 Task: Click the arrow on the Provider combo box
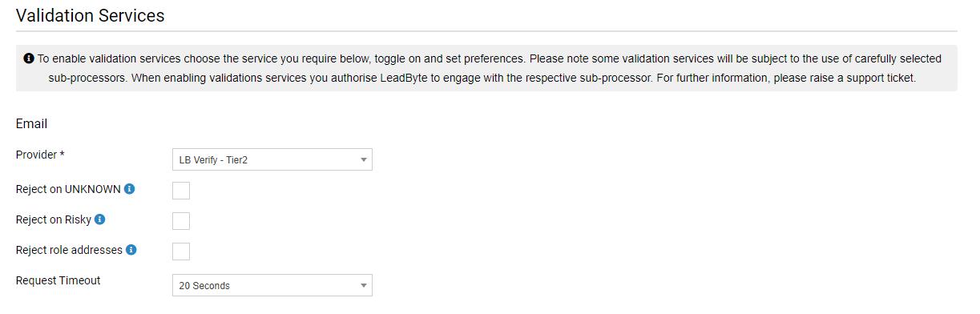point(363,160)
